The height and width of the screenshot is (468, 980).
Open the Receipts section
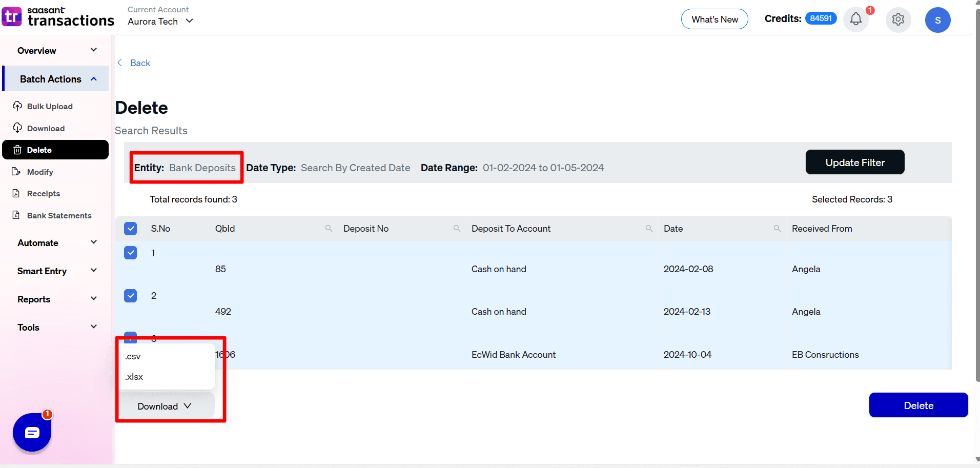click(x=43, y=193)
